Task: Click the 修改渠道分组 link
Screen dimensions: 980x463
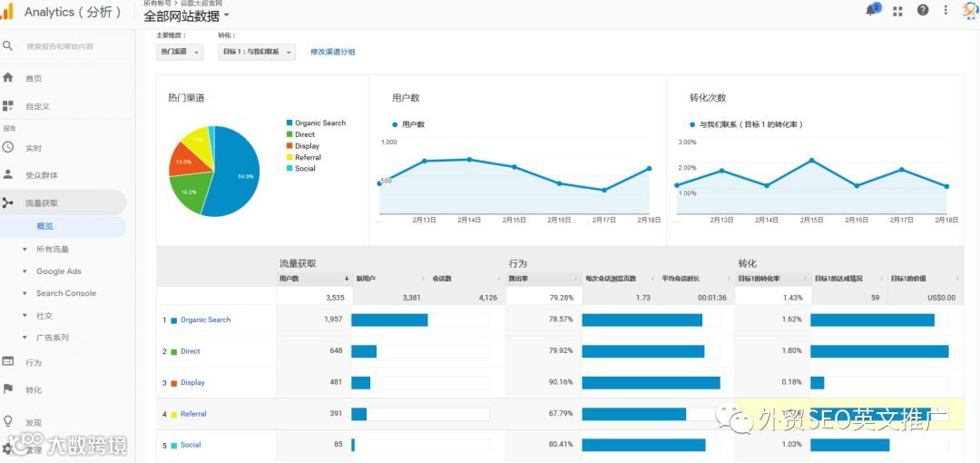Action: (333, 52)
